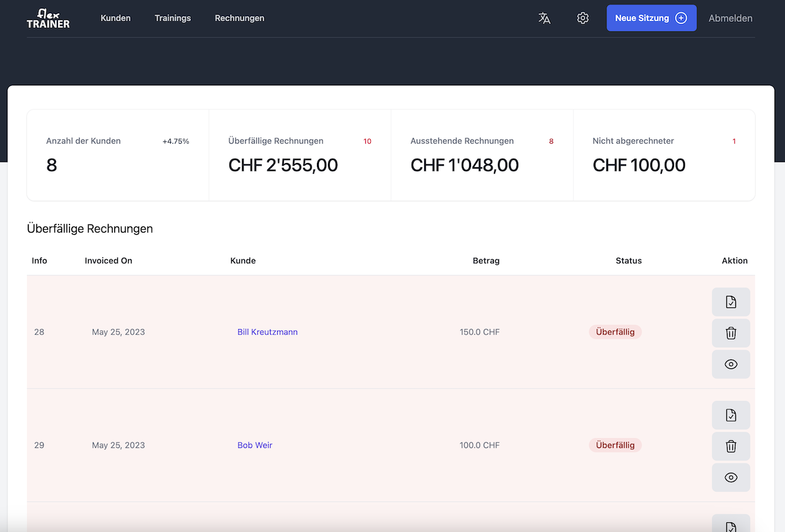
Task: Click the plus icon in Neue Sitzung
Action: (681, 18)
